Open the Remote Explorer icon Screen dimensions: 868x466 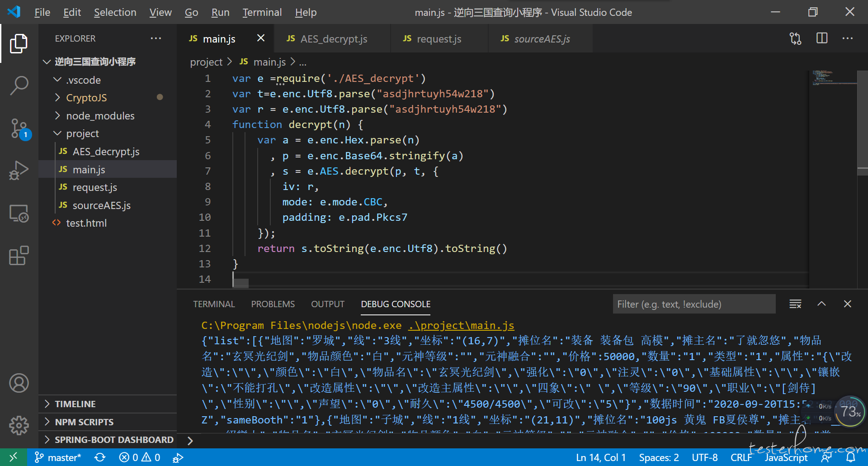pyautogui.click(x=19, y=213)
